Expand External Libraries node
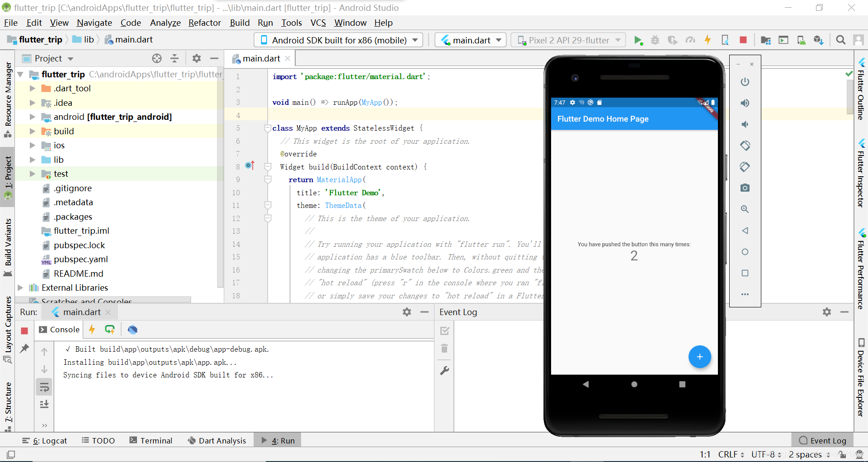 (20, 288)
